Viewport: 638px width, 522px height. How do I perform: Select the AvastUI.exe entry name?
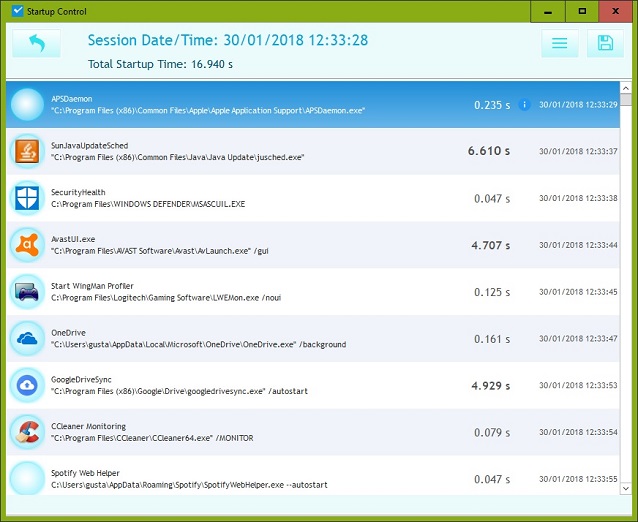point(73,239)
